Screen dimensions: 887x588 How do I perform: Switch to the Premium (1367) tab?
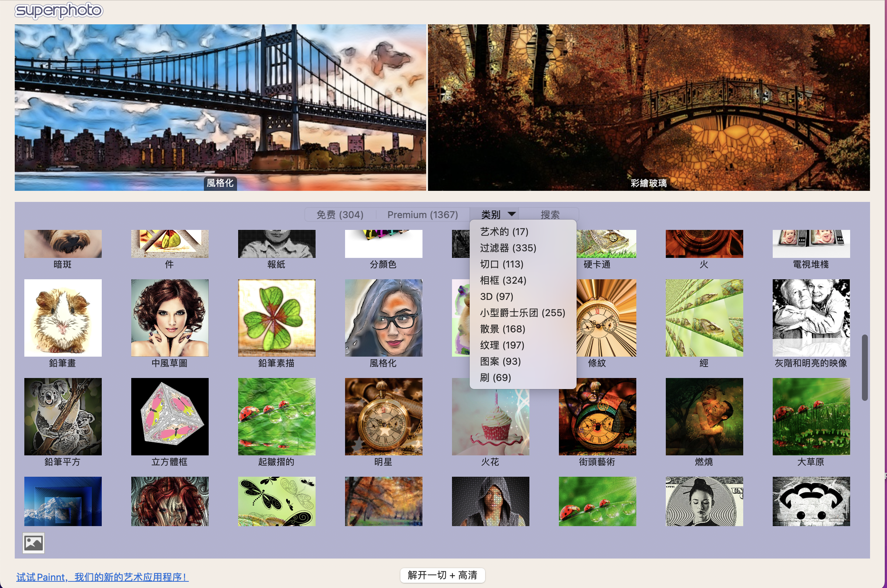(422, 214)
